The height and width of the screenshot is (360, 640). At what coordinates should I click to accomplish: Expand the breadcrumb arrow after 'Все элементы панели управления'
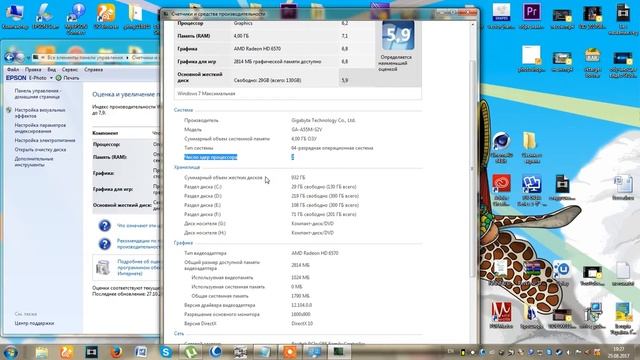(127, 58)
